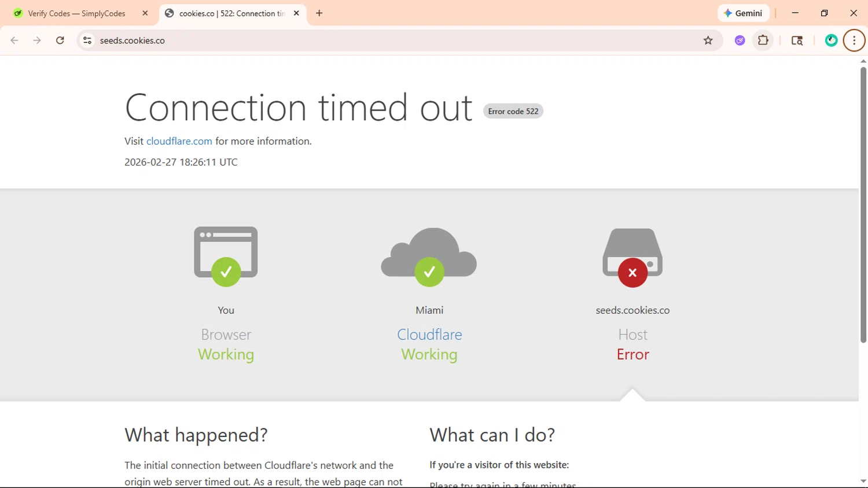The image size is (868, 488).
Task: Click the browser window icon with checkmark
Action: point(226,256)
